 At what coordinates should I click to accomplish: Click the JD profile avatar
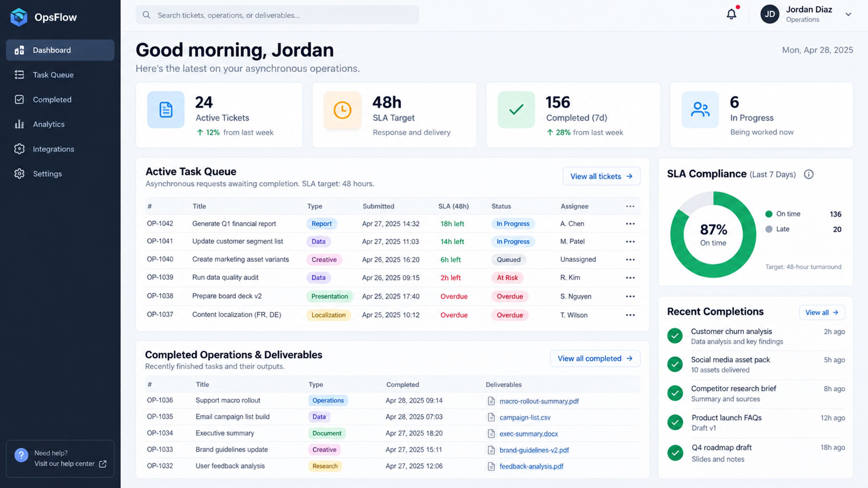pyautogui.click(x=770, y=14)
